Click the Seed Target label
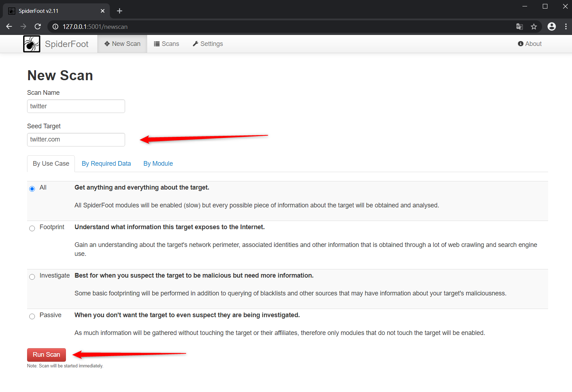 44,126
